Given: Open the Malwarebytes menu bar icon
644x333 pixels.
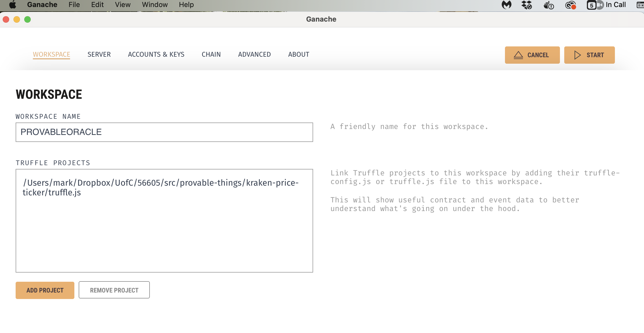Looking at the screenshot, I should point(506,5).
